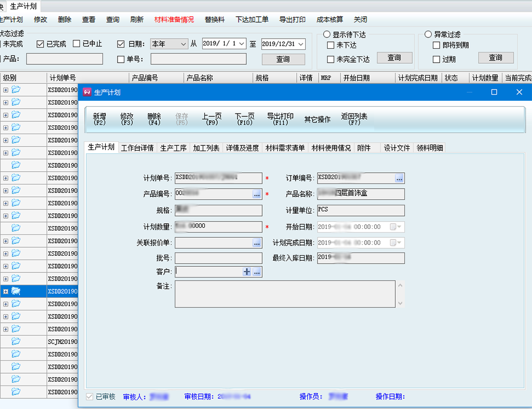Click 新增 (F2) toolbar button

100,119
